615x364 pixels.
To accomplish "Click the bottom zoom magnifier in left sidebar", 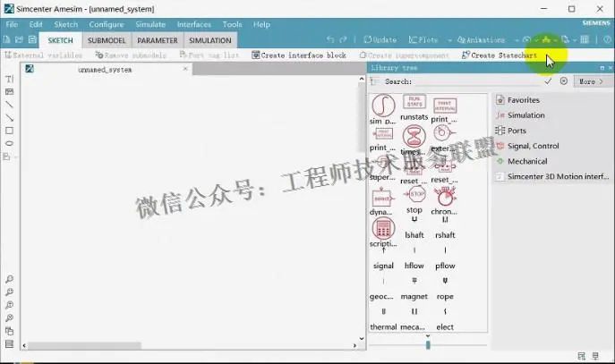I will click(x=10, y=317).
